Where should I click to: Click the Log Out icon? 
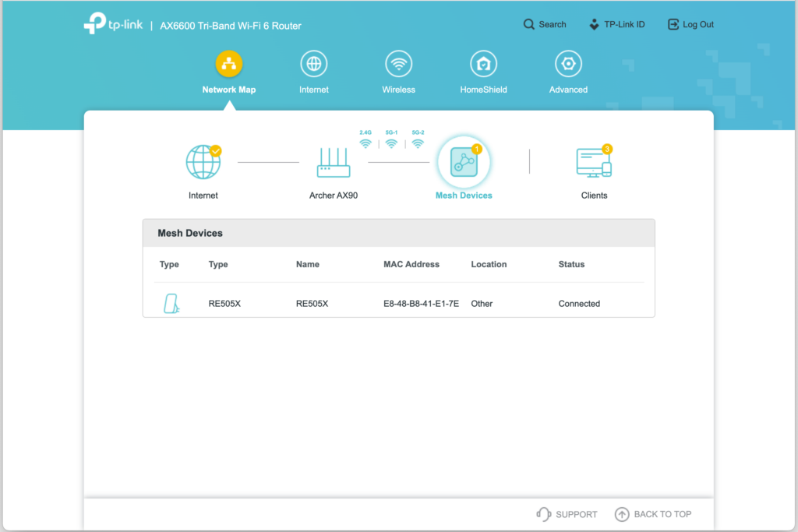(673, 24)
